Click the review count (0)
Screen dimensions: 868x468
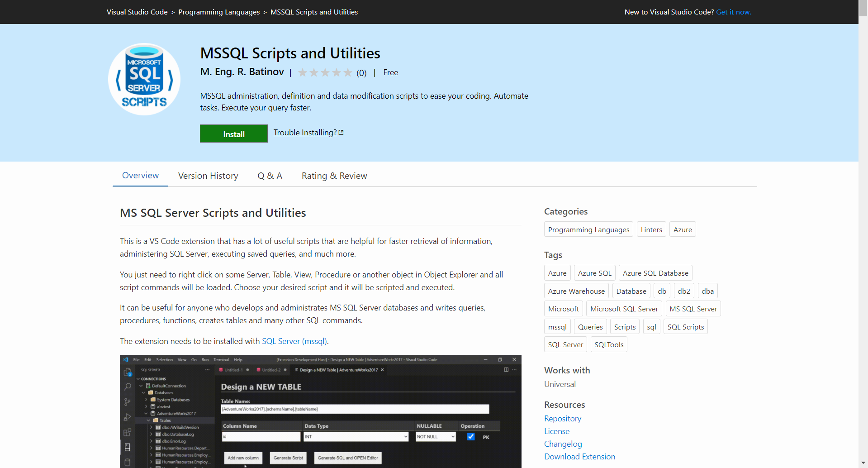361,73
